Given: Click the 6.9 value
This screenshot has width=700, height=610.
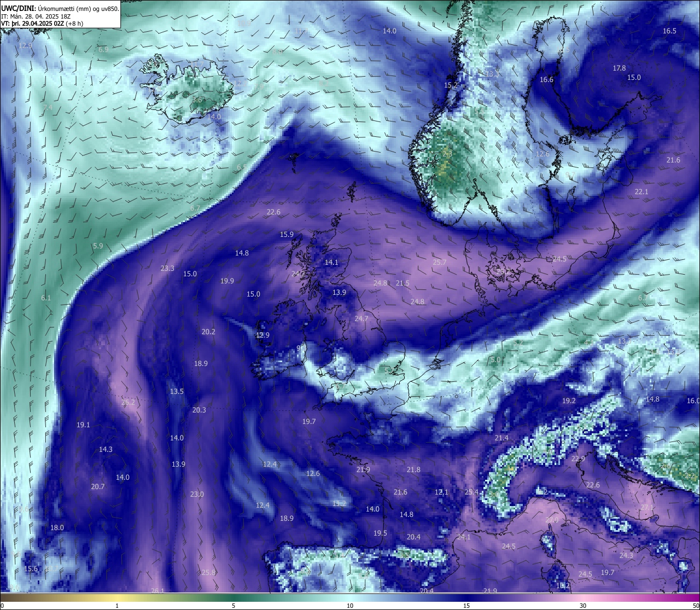Looking at the screenshot, I should [103, 50].
